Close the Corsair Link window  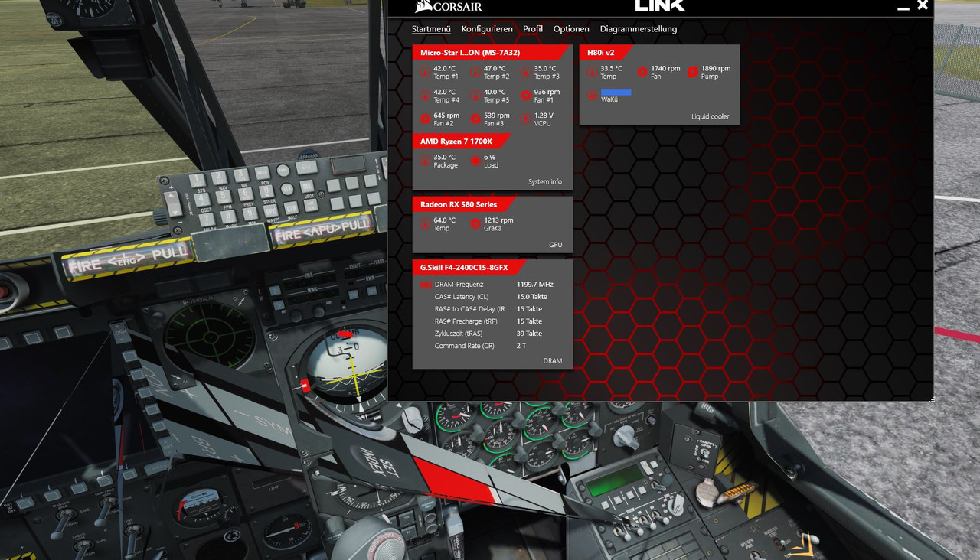point(923,5)
